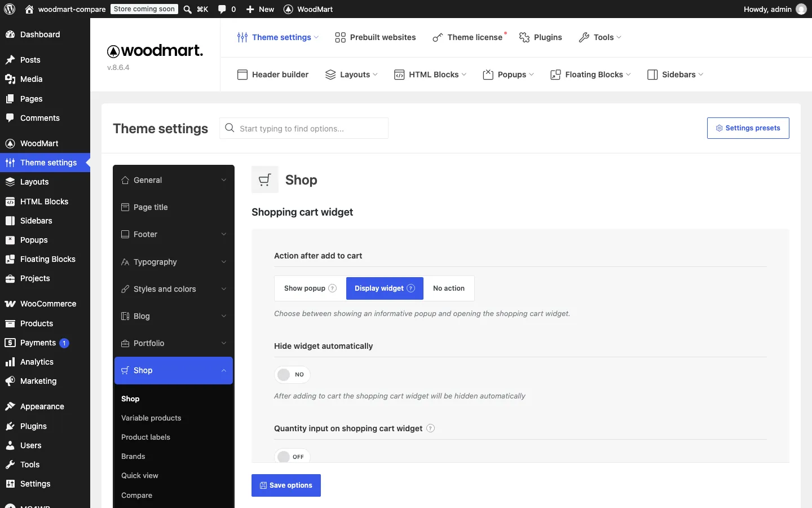
Task: Click Save options button
Action: point(286,485)
